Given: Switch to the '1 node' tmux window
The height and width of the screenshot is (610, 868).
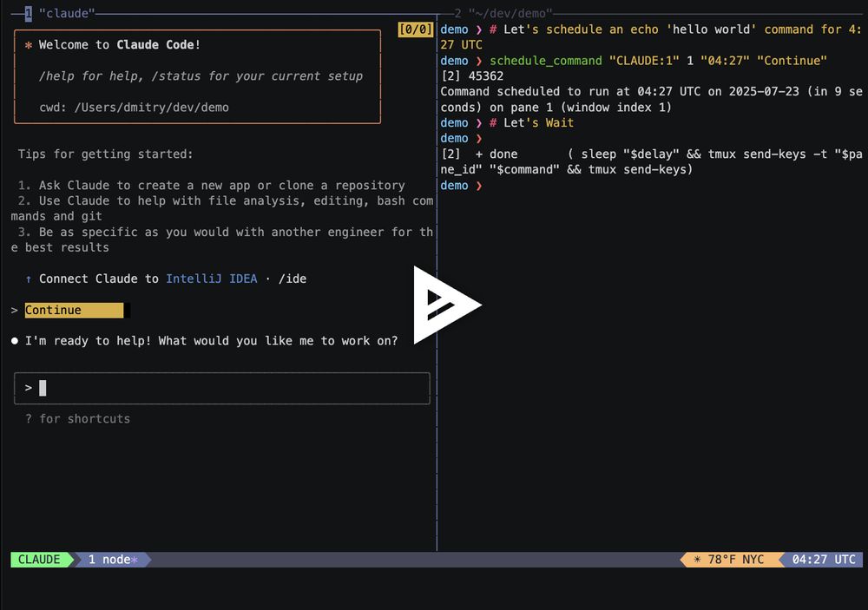Looking at the screenshot, I should click(113, 560).
